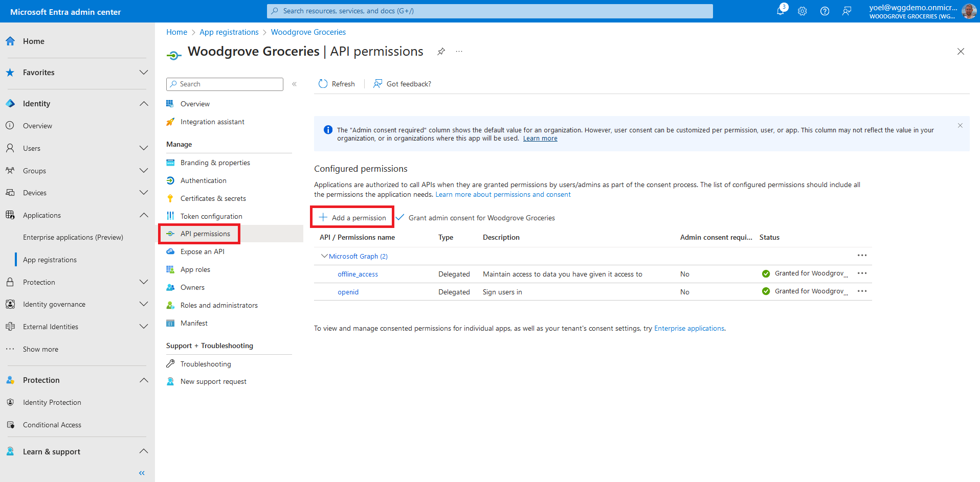Screen dimensions: 980x482
Task: Open Certificates & secrets menu item
Action: coord(213,198)
